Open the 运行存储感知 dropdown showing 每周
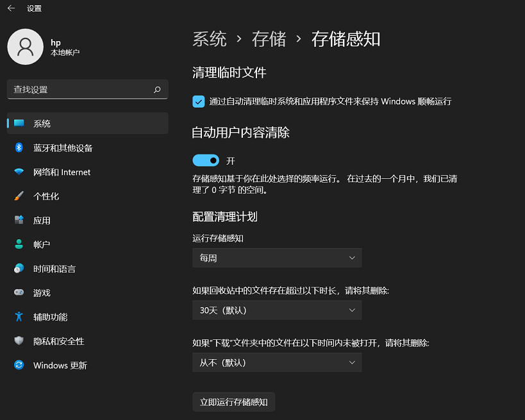Image resolution: width=525 pixels, height=420 pixels. pos(277,258)
